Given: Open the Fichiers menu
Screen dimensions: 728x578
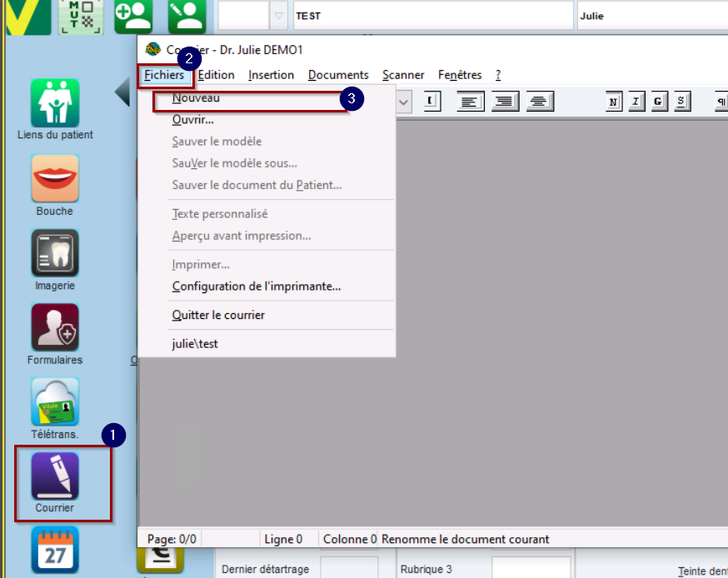Looking at the screenshot, I should [x=164, y=75].
